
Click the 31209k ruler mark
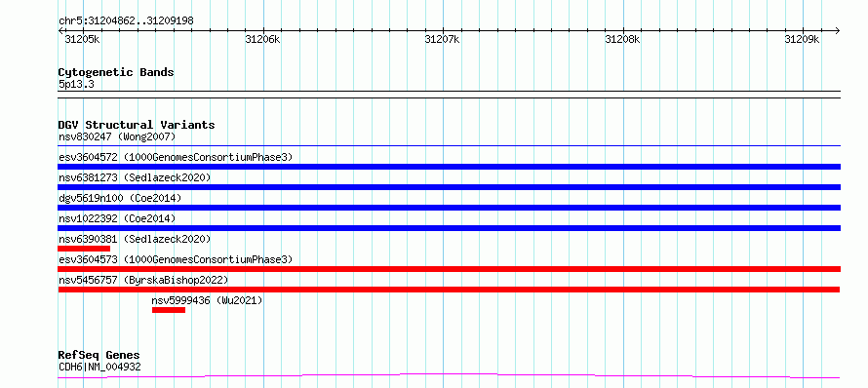point(803,40)
